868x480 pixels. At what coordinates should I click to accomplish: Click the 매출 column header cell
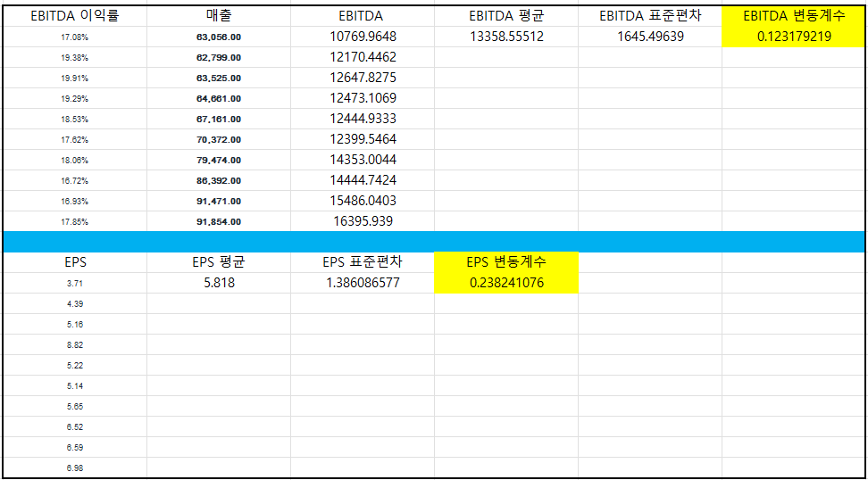219,16
